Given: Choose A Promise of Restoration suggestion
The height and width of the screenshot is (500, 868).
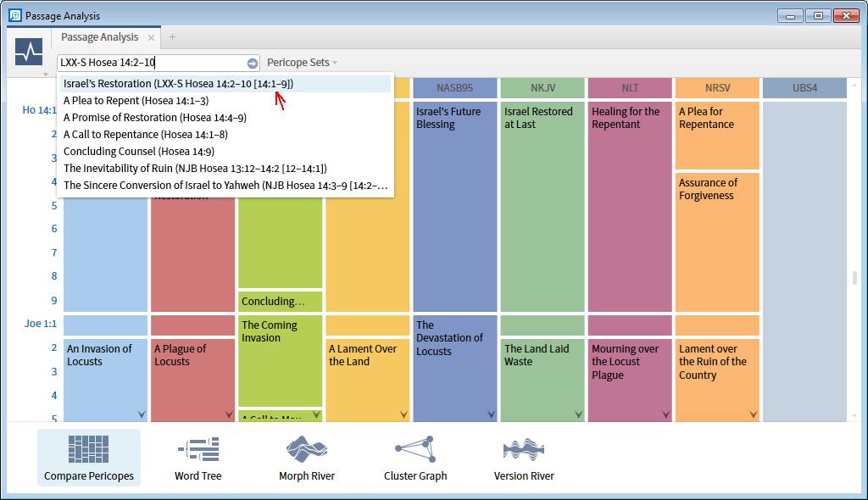Looking at the screenshot, I should click(x=225, y=118).
